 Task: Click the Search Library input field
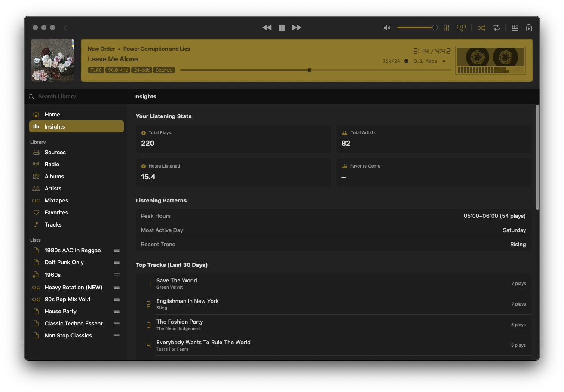pyautogui.click(x=77, y=97)
